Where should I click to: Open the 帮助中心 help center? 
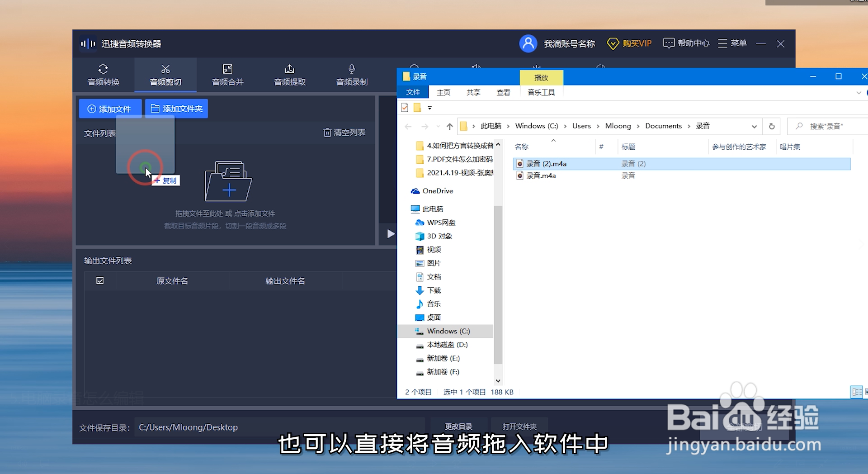(x=686, y=43)
